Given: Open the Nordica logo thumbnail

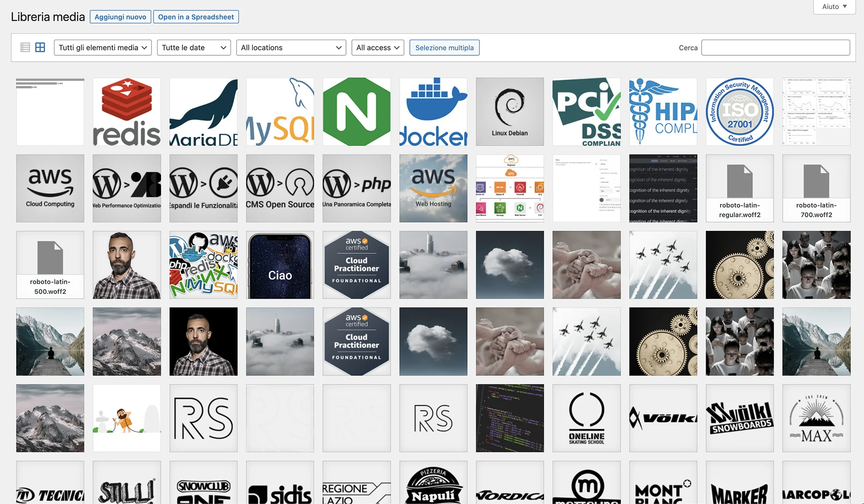Looking at the screenshot, I should point(510,482).
